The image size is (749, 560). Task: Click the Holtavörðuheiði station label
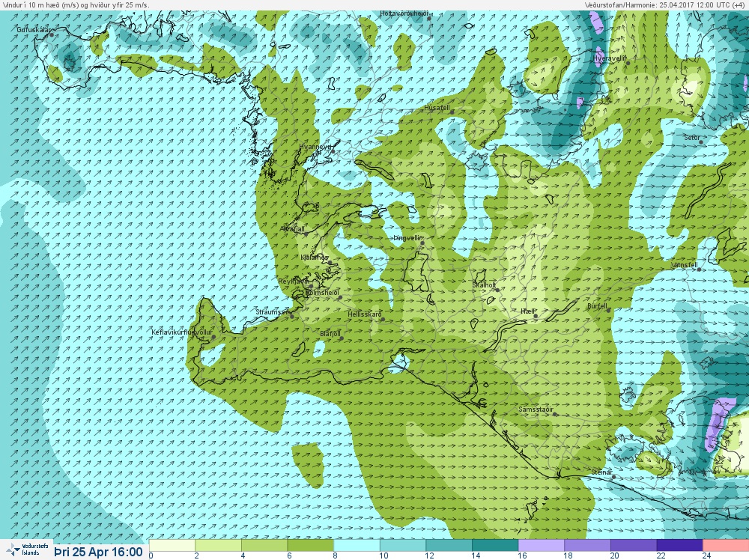click(x=404, y=13)
